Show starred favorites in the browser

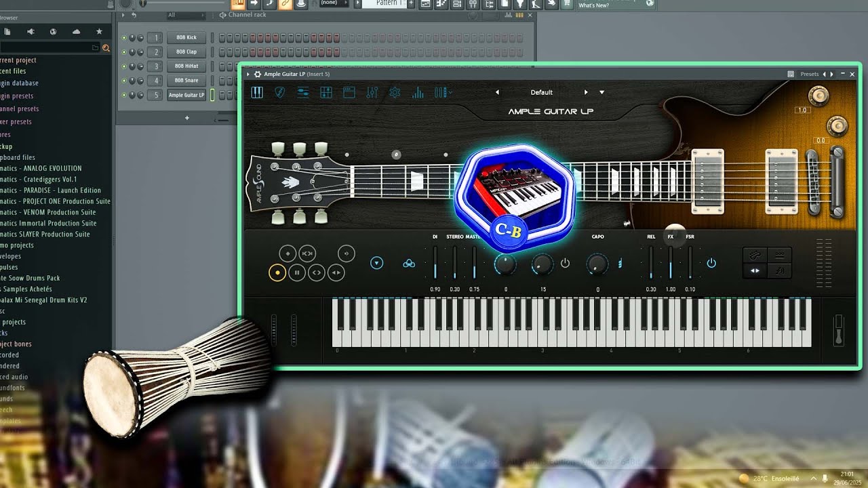point(99,32)
